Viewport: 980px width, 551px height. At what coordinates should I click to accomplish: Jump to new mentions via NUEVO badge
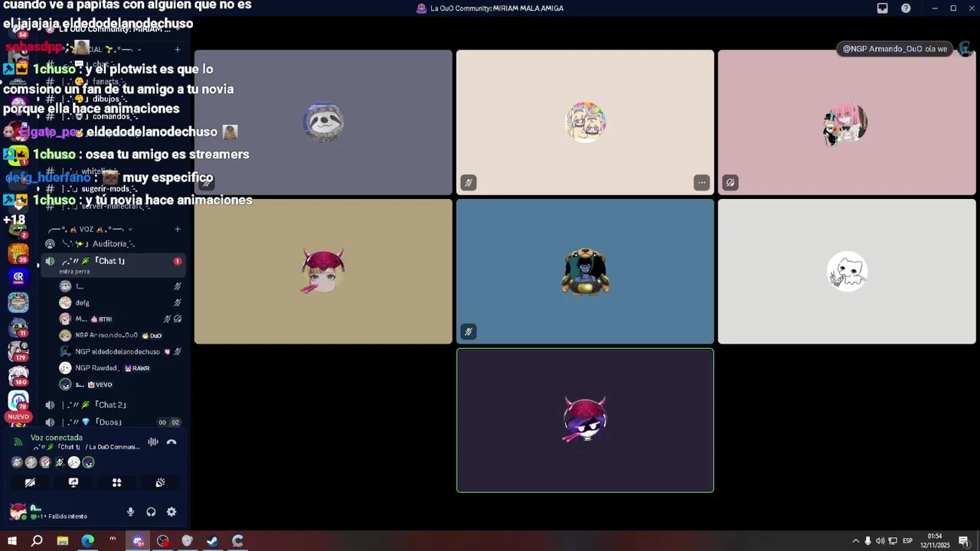pyautogui.click(x=18, y=417)
